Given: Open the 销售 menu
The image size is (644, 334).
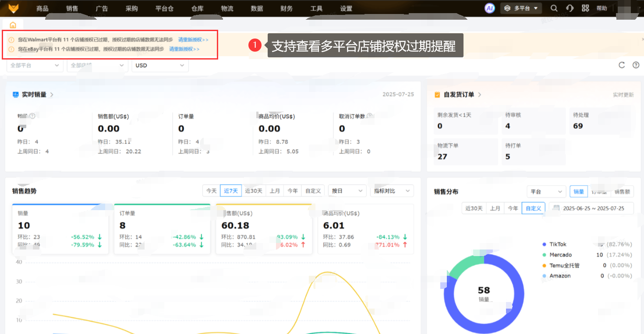Looking at the screenshot, I should click(x=72, y=8).
